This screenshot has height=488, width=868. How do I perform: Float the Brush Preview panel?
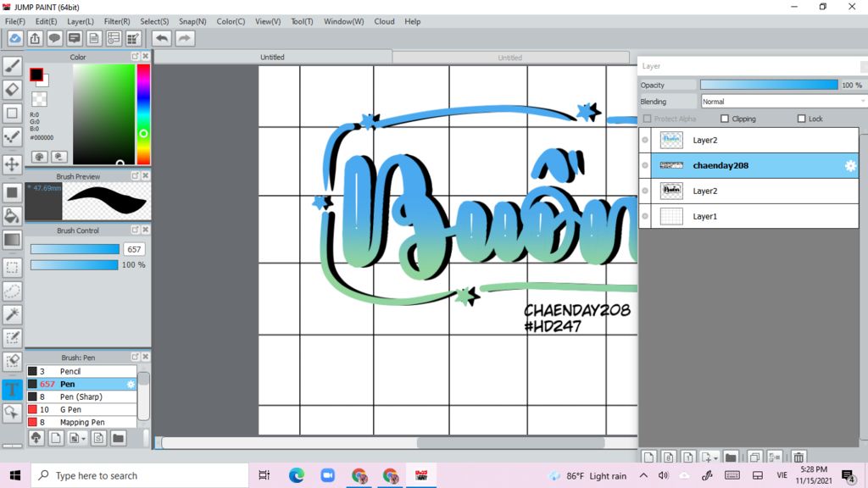coord(135,175)
